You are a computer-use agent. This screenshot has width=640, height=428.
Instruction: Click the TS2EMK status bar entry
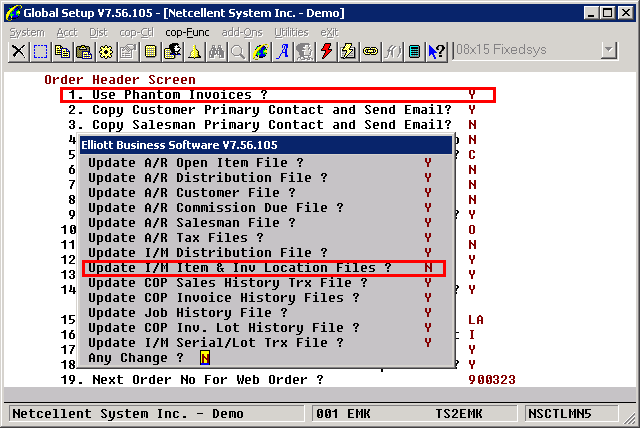click(x=459, y=414)
